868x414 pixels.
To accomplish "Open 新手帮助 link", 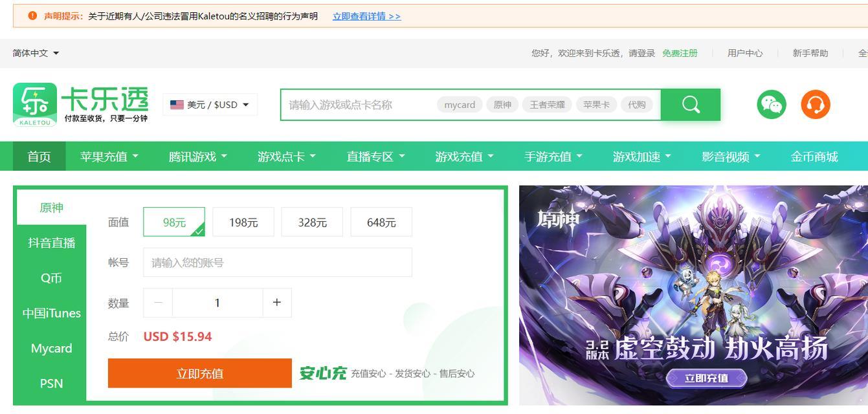I will pyautogui.click(x=810, y=53).
